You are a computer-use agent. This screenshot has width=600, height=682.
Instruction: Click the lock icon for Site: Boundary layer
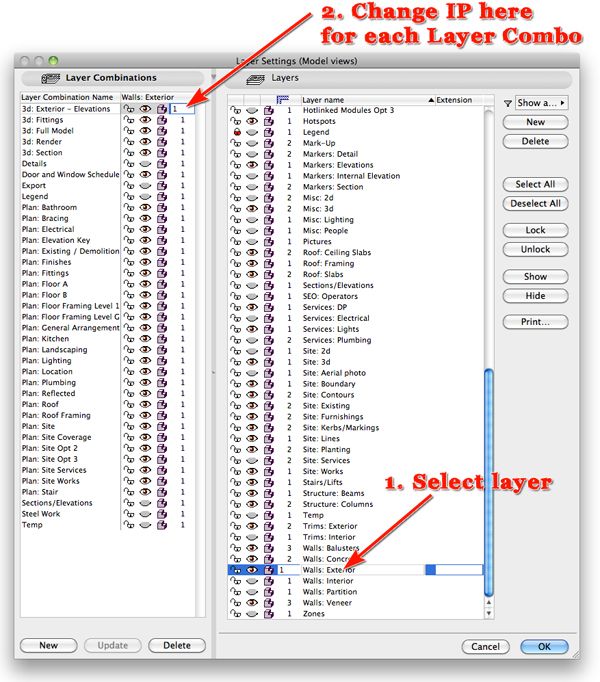tap(235, 384)
